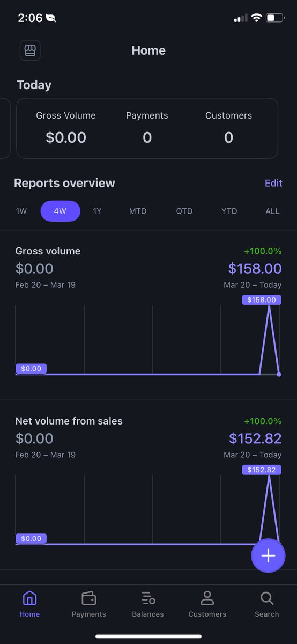Tap the Gross volume report title
Screen dimensions: 297x644
[x=48, y=251]
